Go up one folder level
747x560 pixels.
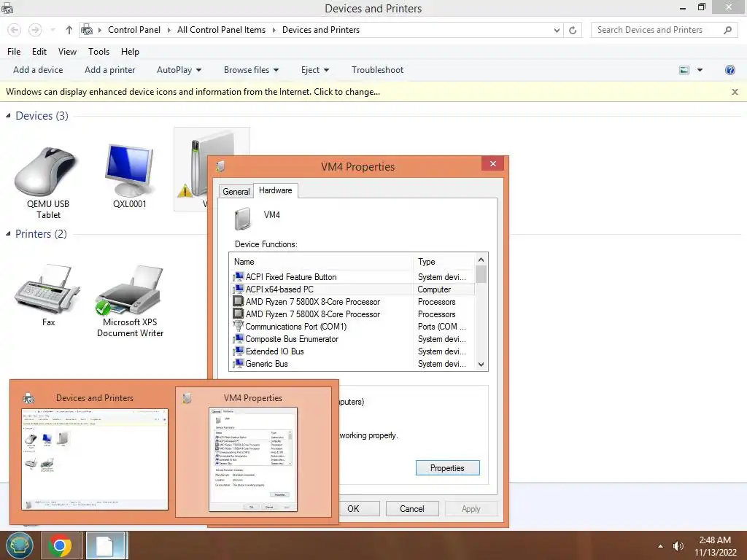[x=69, y=30]
